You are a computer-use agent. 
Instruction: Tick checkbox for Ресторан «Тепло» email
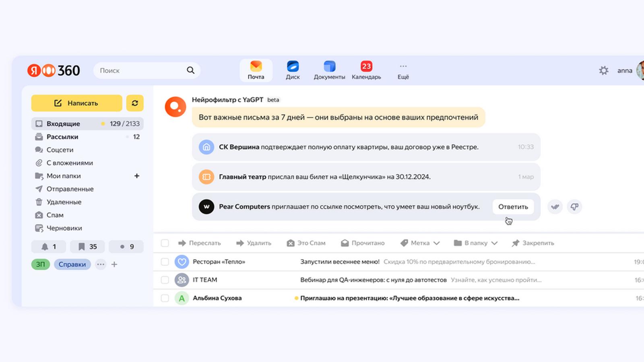tap(165, 262)
